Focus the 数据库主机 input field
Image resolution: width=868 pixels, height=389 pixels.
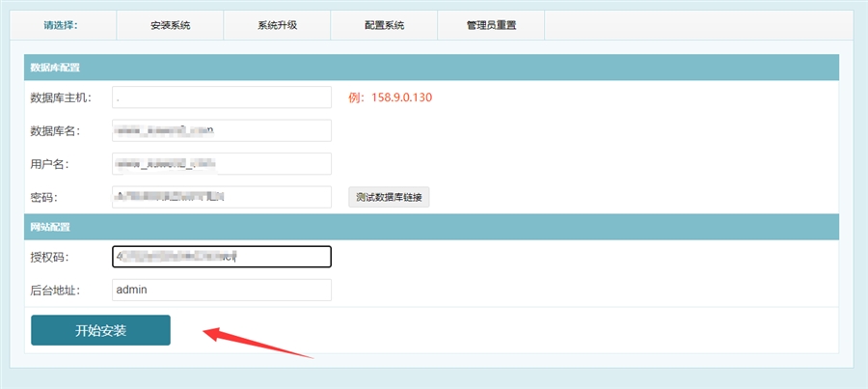click(221, 97)
